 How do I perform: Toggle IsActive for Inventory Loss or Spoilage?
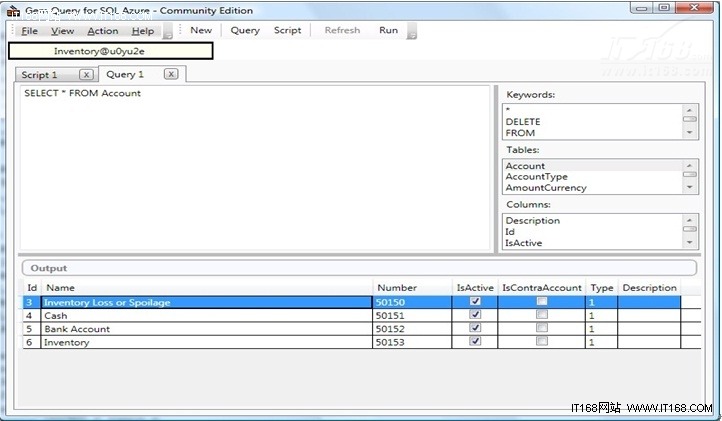[475, 301]
